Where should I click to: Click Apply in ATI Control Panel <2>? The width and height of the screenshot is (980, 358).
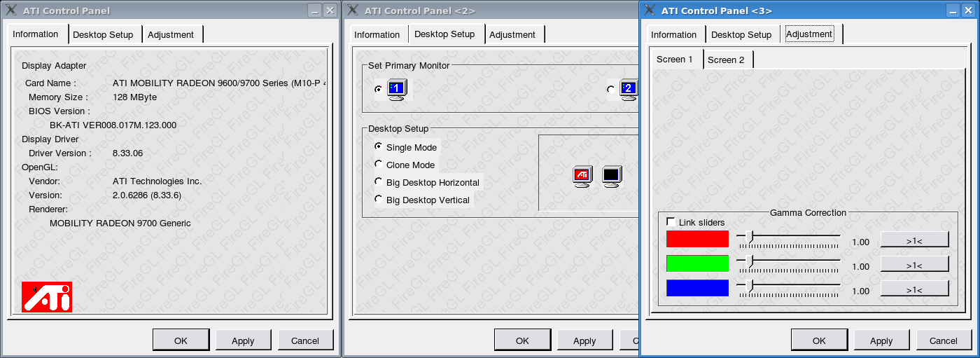(584, 340)
